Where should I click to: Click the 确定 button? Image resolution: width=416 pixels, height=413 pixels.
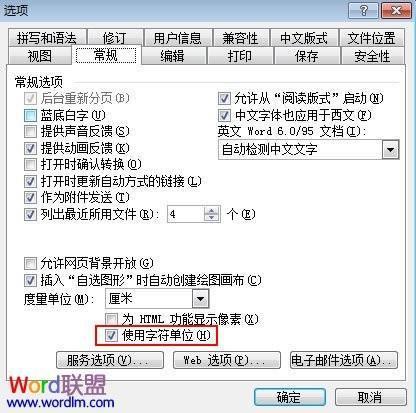289,397
